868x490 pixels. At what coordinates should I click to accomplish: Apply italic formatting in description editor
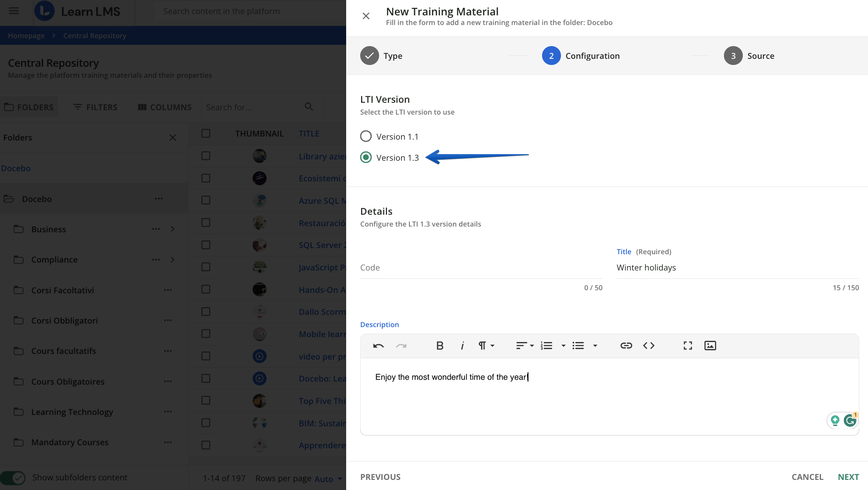462,346
